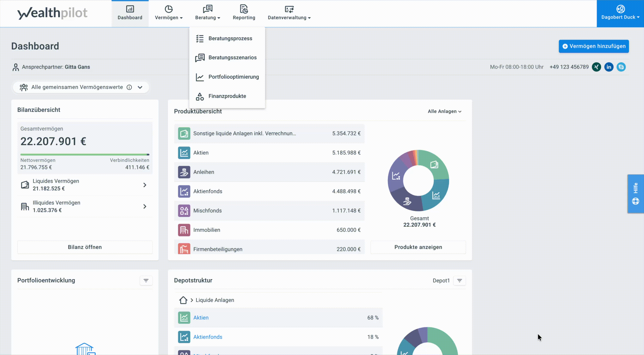
Task: Select the Anleihen row in Produktübersicht
Action: 269,172
